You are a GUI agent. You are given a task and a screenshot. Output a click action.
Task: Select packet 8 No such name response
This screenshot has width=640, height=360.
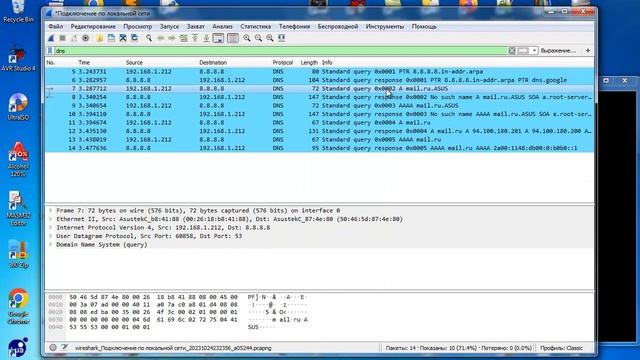pos(320,97)
